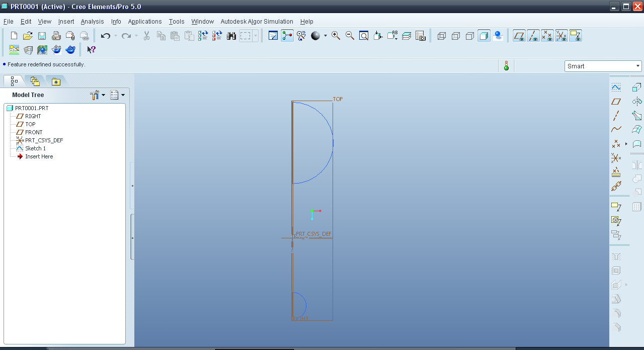Select the Sketch tool in right toolbar
Screen dimensions: 644x350
(616, 87)
